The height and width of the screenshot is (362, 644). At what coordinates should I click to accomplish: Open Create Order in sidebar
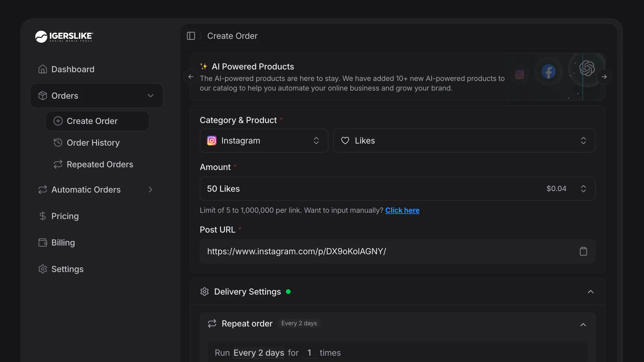point(97,121)
